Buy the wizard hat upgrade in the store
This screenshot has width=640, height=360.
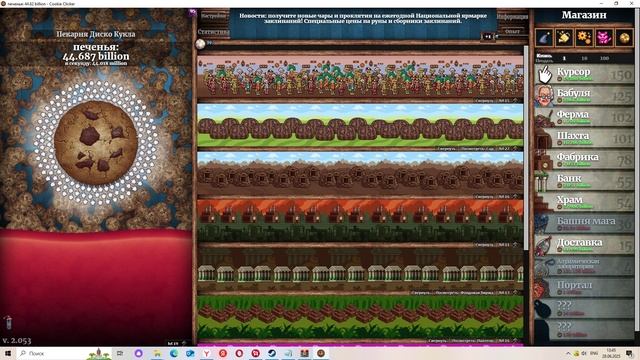(544, 38)
